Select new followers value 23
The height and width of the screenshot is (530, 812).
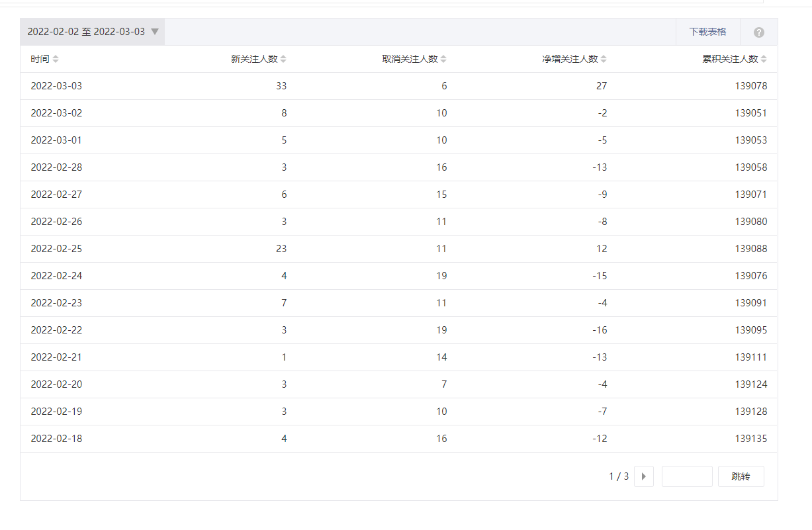coord(281,249)
